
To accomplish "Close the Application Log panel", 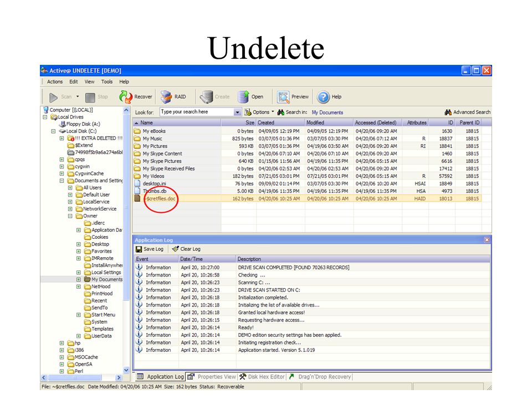I will coord(487,240).
